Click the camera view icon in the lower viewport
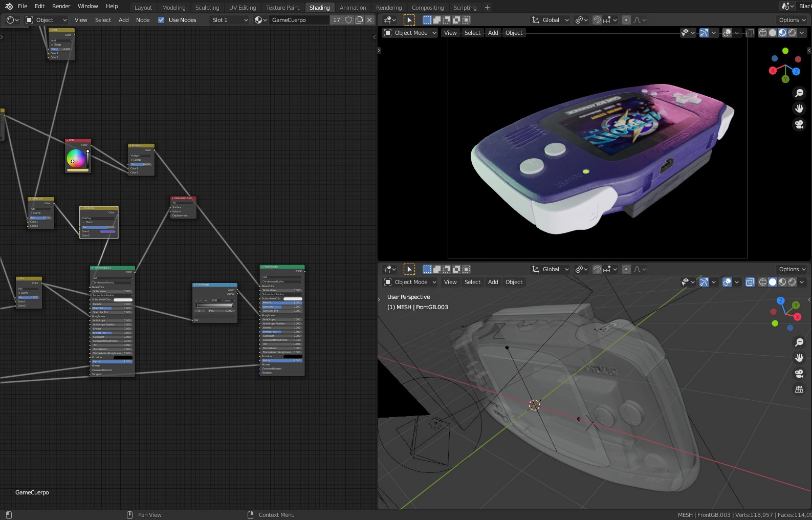Viewport: 812px width, 520px height. click(799, 374)
